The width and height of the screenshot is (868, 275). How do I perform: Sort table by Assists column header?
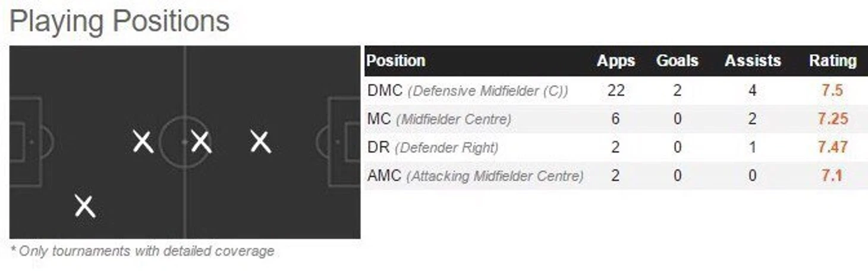(x=753, y=61)
